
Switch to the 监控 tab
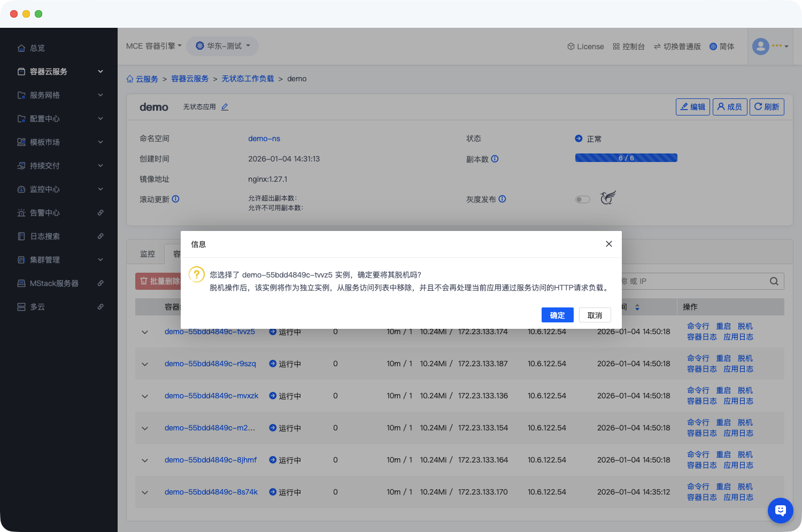point(148,254)
